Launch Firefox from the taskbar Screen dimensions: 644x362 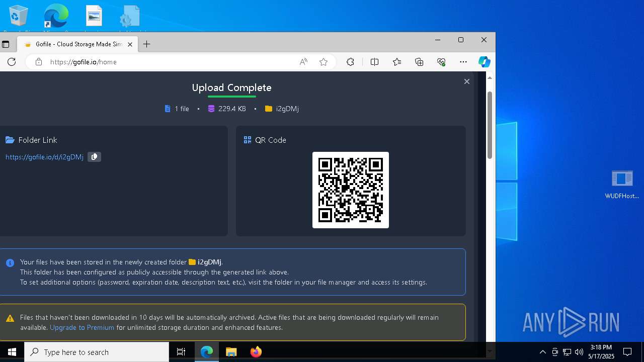[x=256, y=352]
